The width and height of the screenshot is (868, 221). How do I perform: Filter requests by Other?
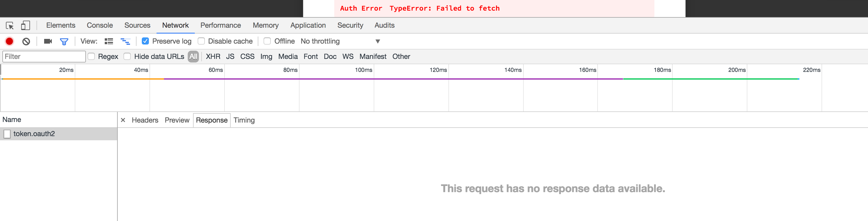point(401,56)
